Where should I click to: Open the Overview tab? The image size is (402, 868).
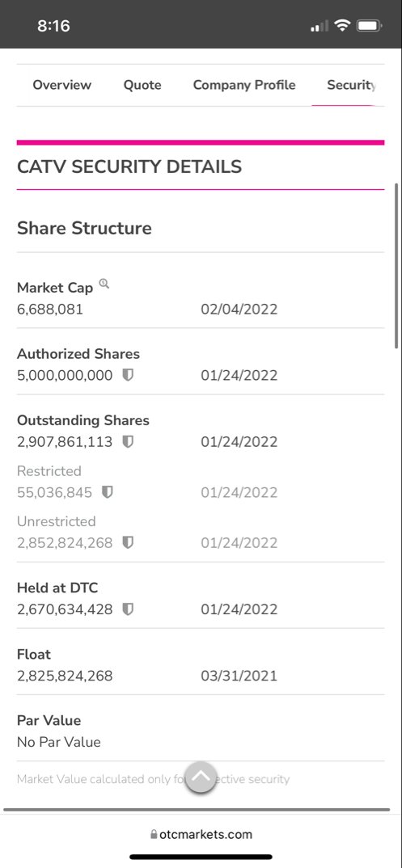[62, 85]
